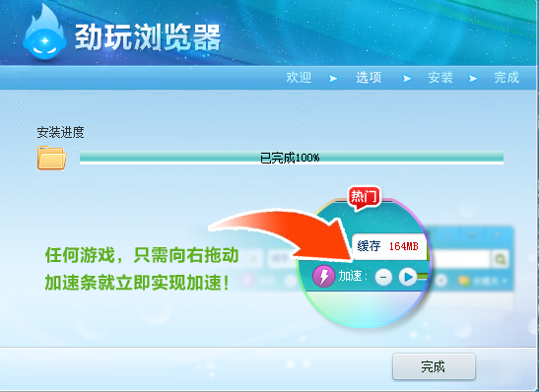The height and width of the screenshot is (392, 539).
Task: Select the 完成 step in wizard header
Action: click(506, 77)
